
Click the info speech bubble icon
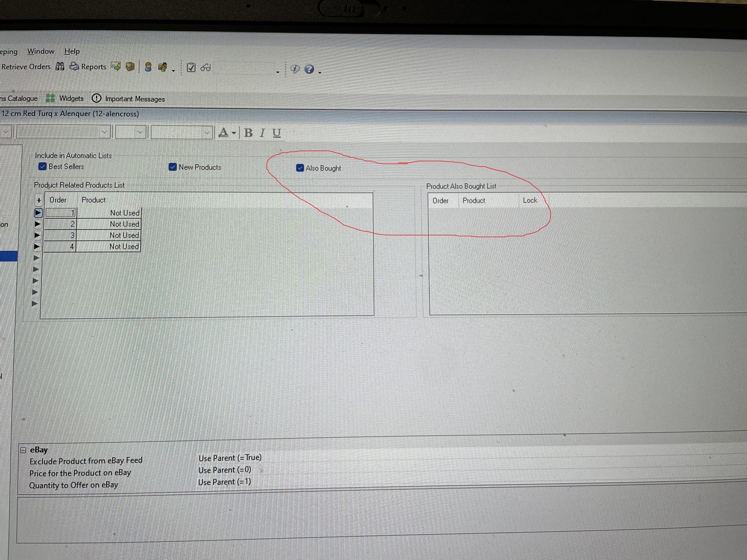click(295, 69)
